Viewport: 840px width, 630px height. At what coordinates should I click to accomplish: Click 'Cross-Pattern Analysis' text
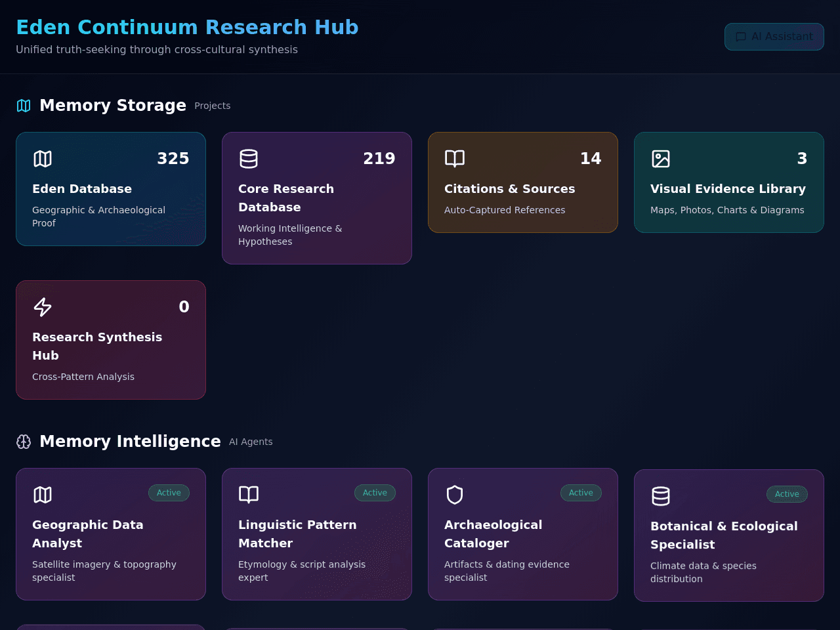tap(83, 377)
